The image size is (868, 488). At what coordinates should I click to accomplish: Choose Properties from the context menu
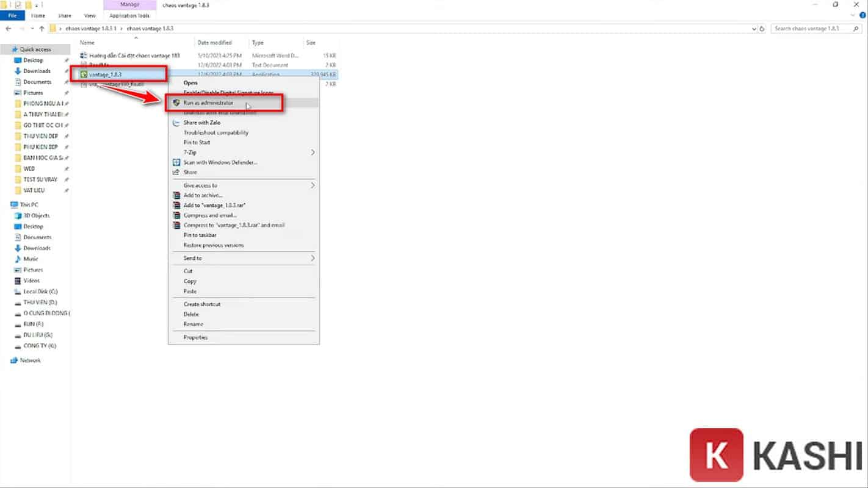195,337
